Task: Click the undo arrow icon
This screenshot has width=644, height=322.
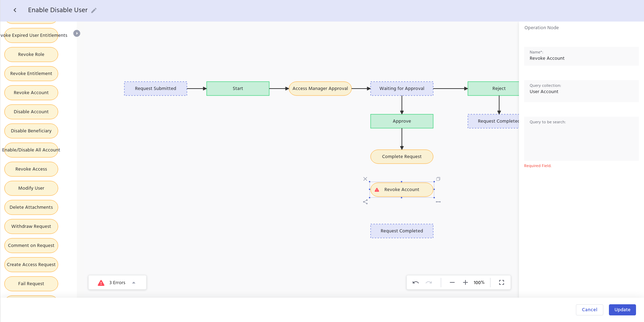Action: [x=415, y=282]
